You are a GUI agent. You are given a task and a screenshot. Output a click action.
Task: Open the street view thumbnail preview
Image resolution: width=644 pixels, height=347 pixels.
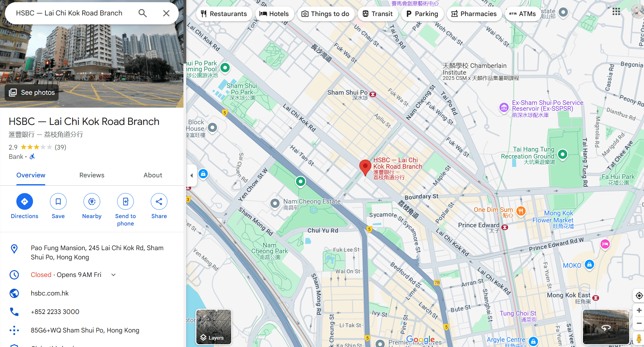(605, 327)
